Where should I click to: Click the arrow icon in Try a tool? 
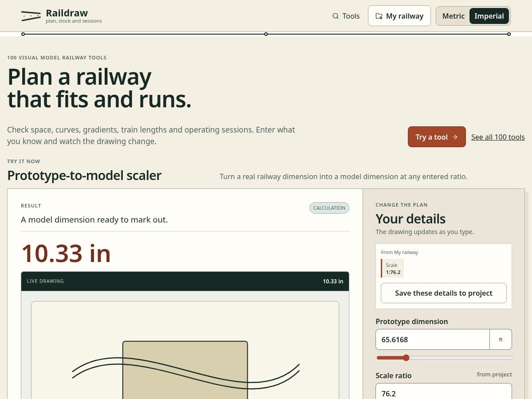455,137
